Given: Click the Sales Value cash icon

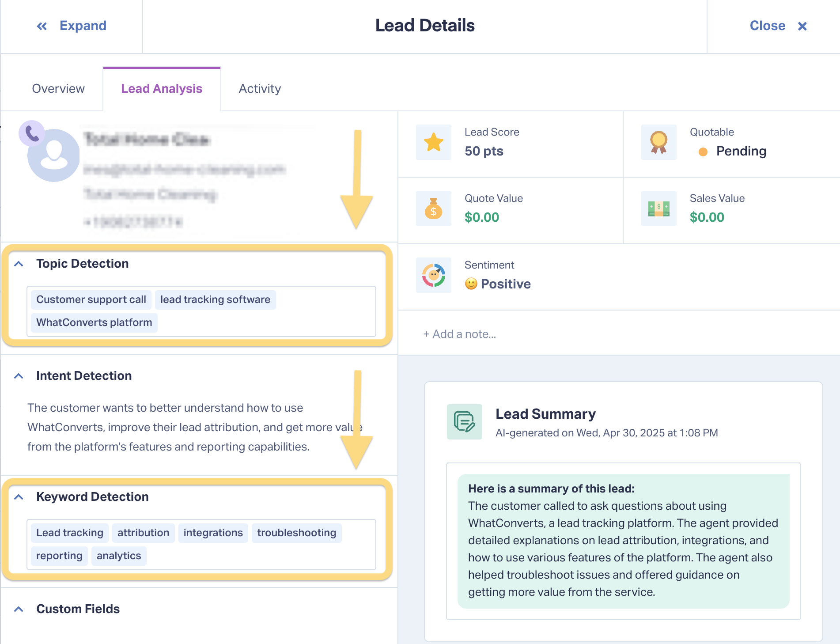Looking at the screenshot, I should point(659,208).
